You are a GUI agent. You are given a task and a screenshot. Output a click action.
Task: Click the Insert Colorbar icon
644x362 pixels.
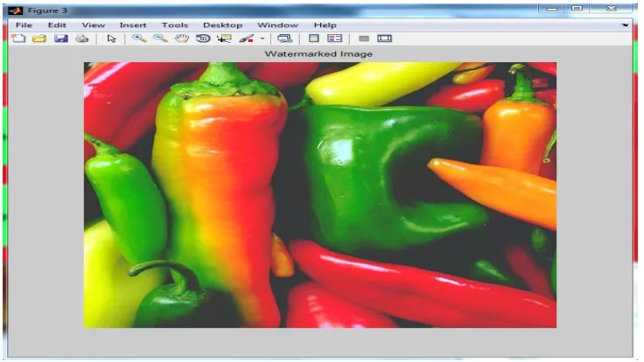click(x=314, y=38)
